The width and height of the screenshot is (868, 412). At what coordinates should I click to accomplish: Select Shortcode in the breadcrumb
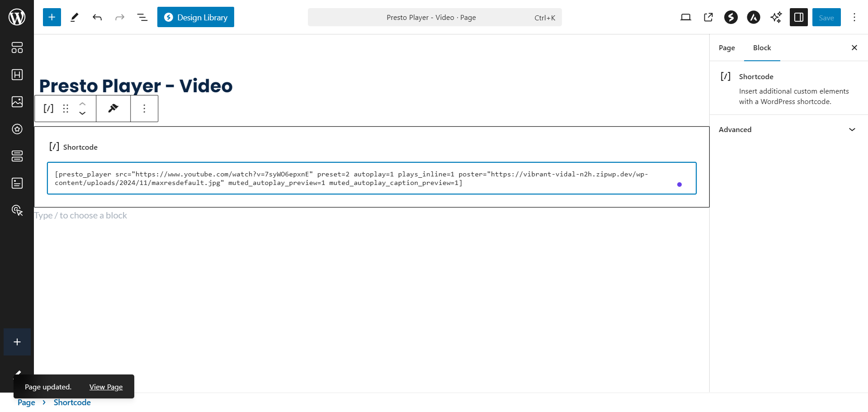pos(72,403)
